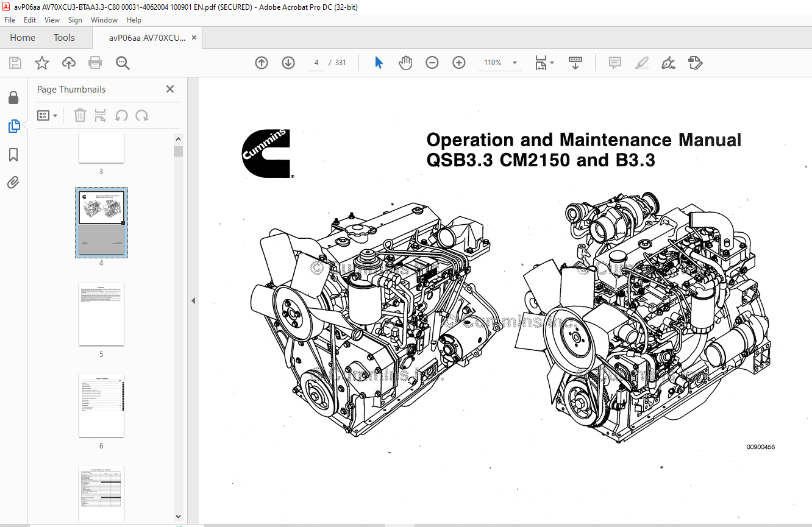Click the thumbnails scrollbar down arrow
812x527 pixels.
(178, 517)
